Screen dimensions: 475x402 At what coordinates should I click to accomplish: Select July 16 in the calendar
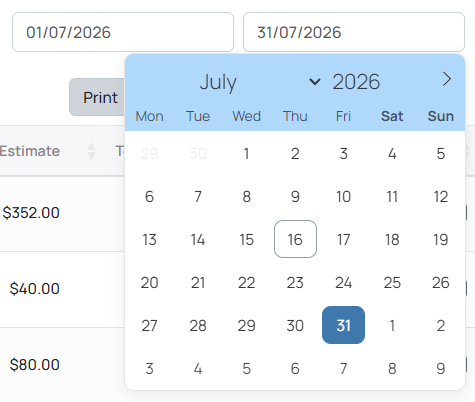tap(295, 239)
